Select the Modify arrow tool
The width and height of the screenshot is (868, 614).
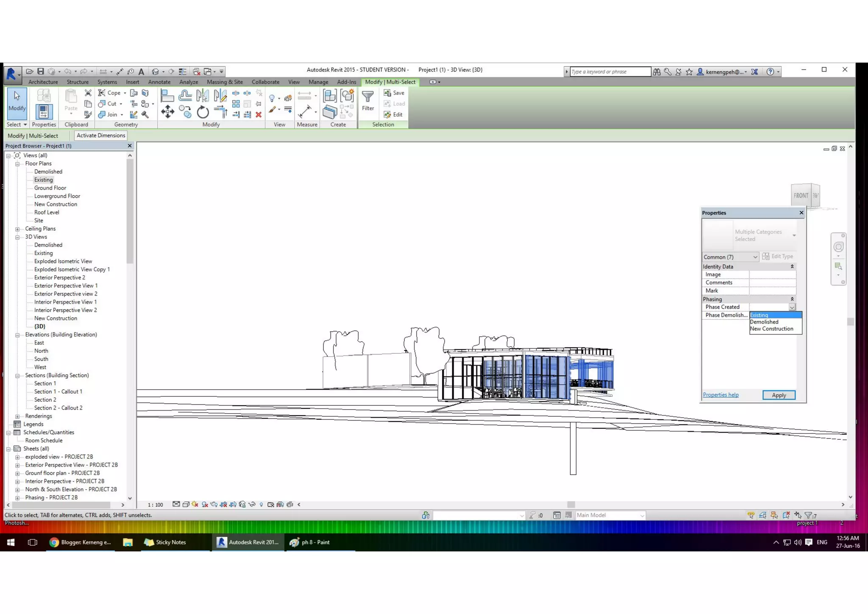pos(17,101)
